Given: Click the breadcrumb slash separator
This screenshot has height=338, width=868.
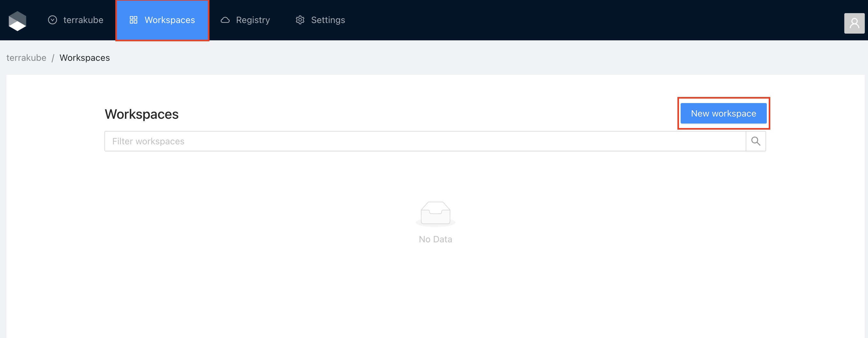Looking at the screenshot, I should 53,58.
